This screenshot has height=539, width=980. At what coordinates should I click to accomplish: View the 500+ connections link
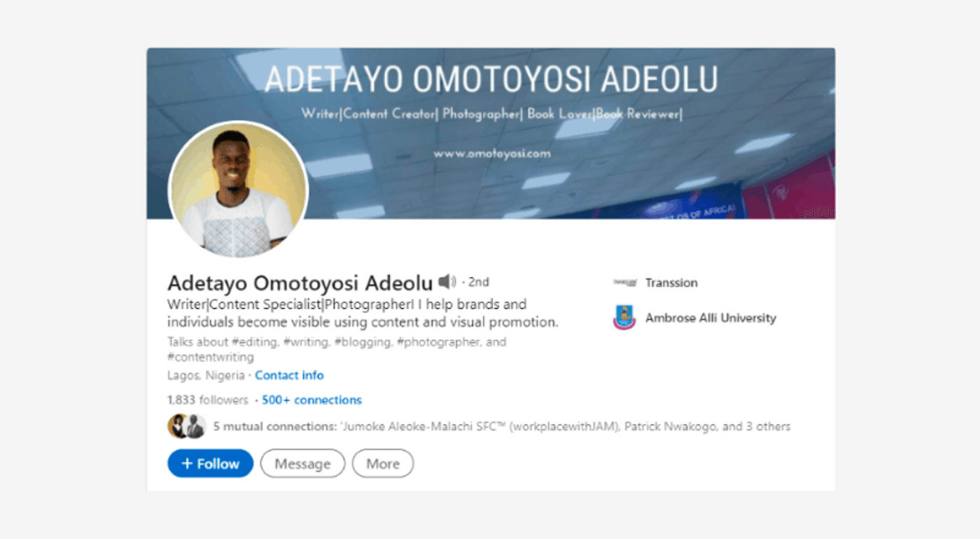coord(311,400)
